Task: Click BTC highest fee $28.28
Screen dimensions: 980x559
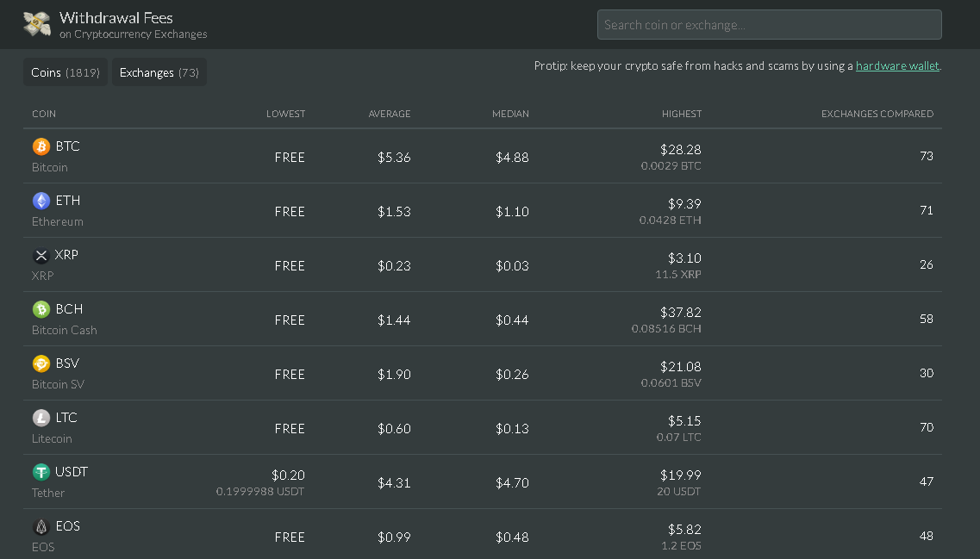Action: click(681, 150)
